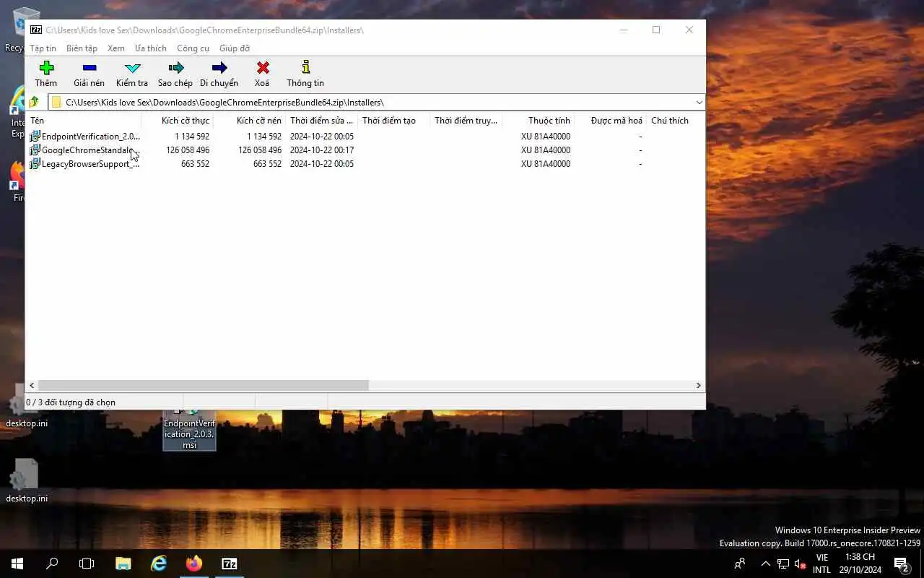924x578 pixels.
Task: Open the taskbar search icon
Action: 52,564
